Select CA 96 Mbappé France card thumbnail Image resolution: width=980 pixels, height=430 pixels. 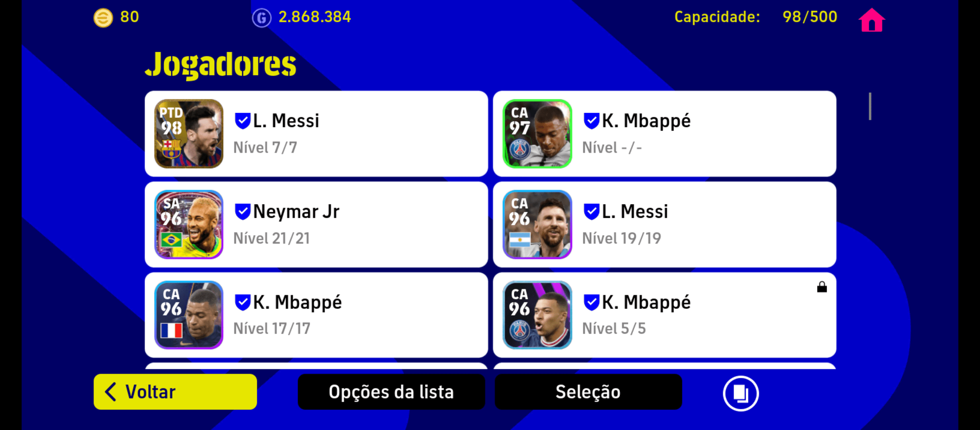click(x=189, y=315)
